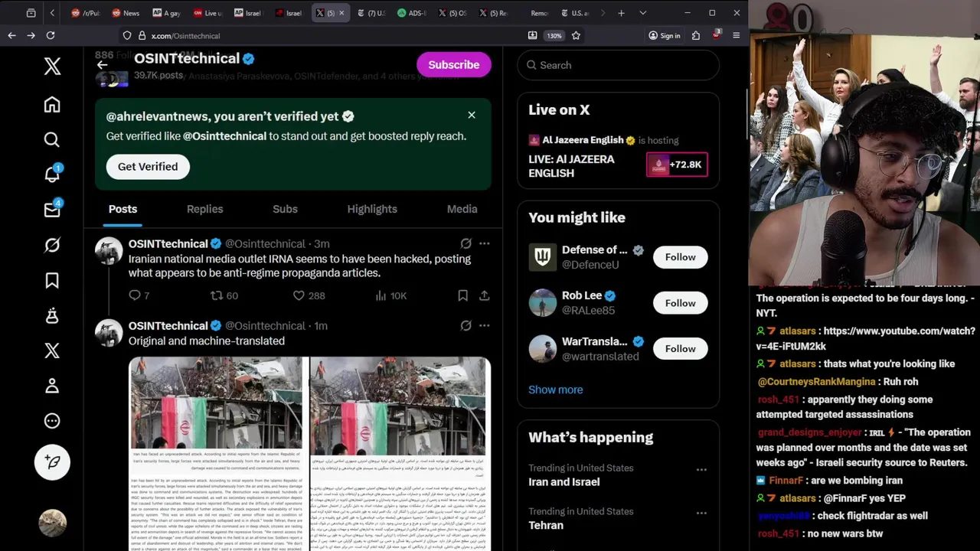The image size is (980, 551).
Task: Open Bookmarks in the X sidebar
Action: click(x=52, y=281)
